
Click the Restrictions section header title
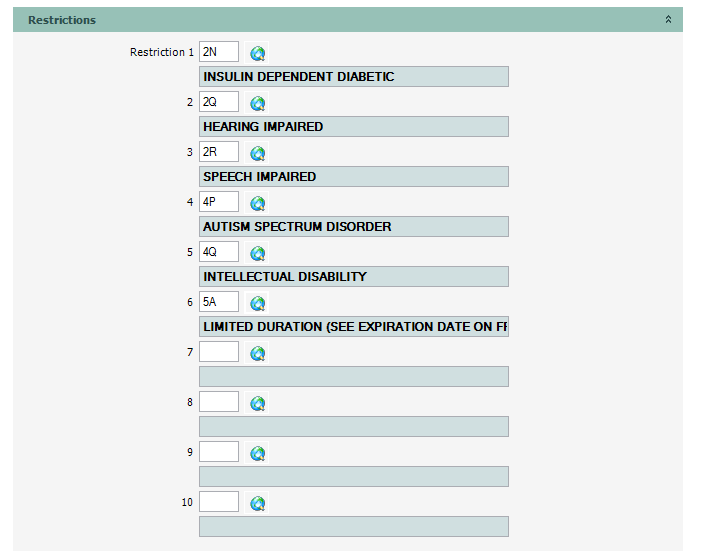(x=62, y=20)
